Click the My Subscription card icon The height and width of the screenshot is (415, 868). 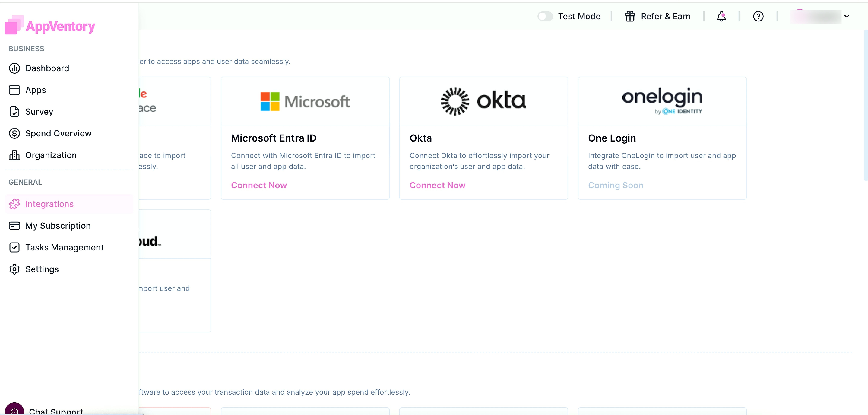click(14, 226)
